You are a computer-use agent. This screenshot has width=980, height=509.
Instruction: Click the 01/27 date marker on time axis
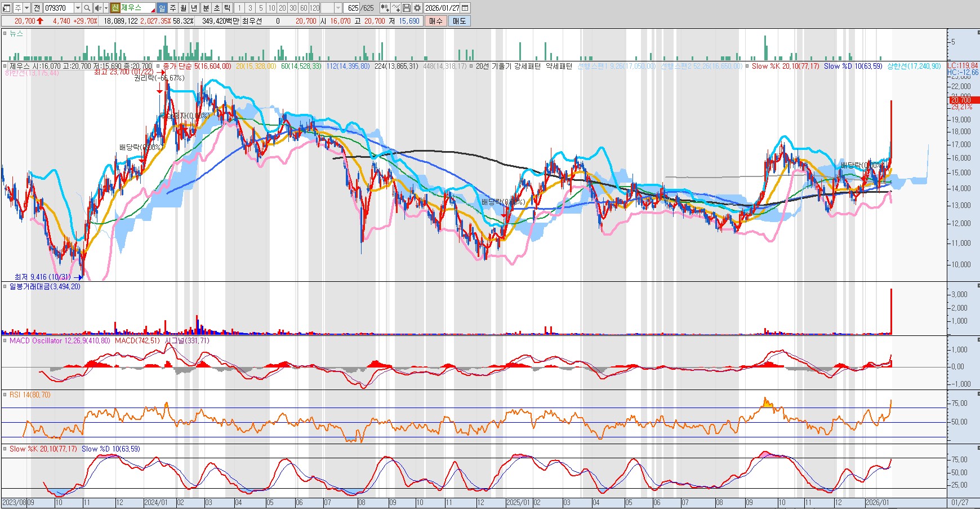click(x=960, y=502)
